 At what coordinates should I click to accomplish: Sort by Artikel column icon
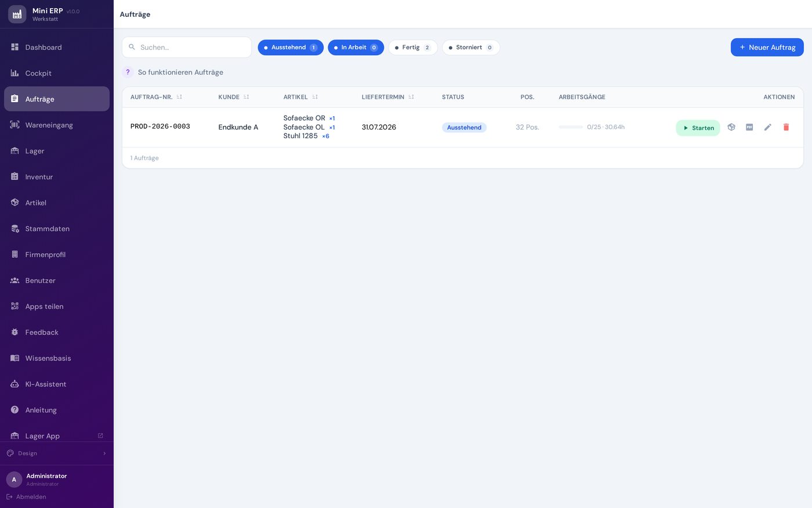[315, 97]
